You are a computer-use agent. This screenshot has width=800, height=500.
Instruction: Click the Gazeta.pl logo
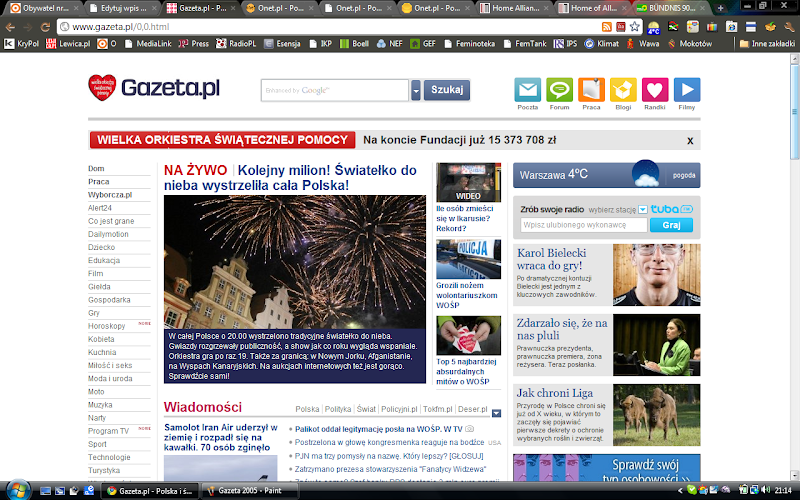point(154,88)
